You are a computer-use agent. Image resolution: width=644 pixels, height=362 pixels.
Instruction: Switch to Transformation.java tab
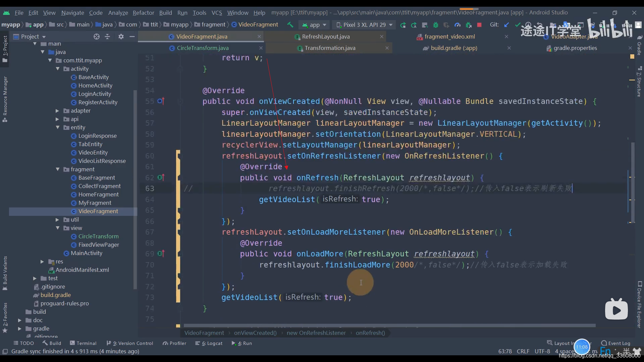pos(330,48)
